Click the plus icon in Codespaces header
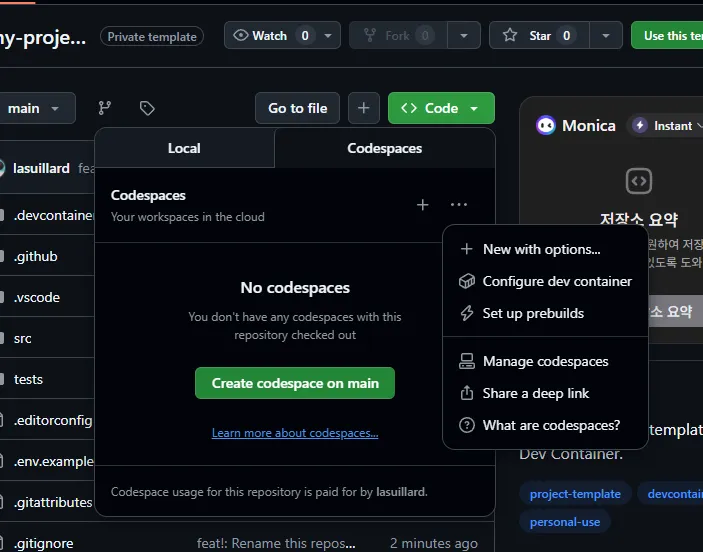The width and height of the screenshot is (703, 552). (x=422, y=204)
